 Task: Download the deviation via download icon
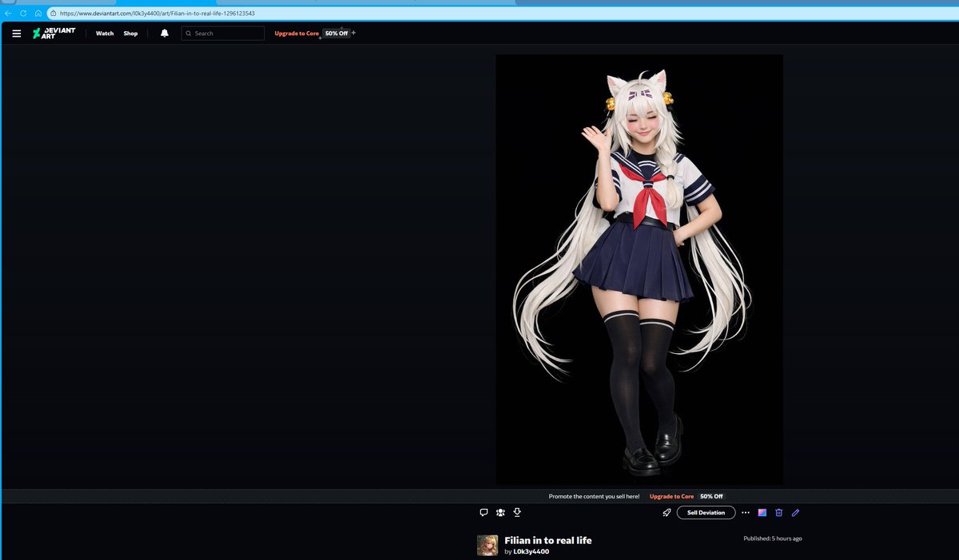pos(517,512)
